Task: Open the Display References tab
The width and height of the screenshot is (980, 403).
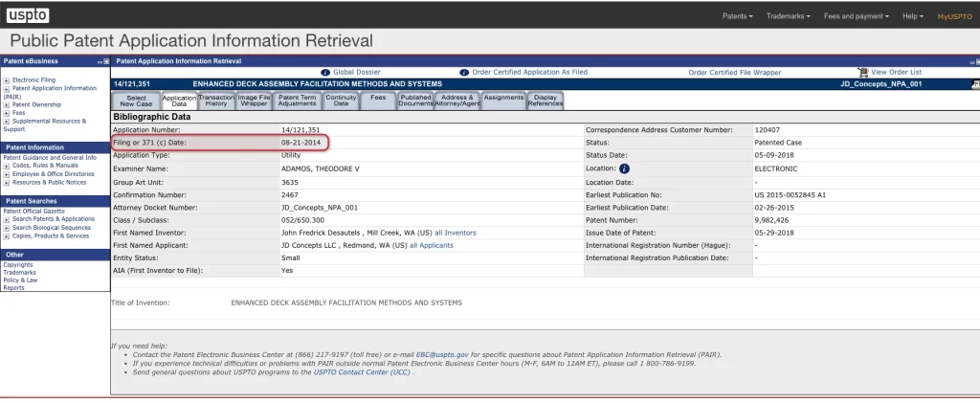Action: pyautogui.click(x=545, y=101)
